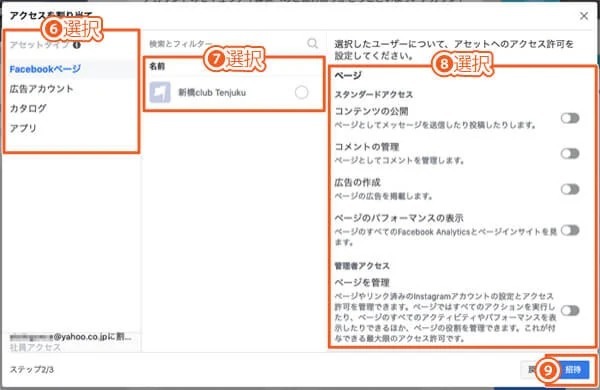Screen dimensions: 600x390
Task: Select the Facebookページ asset type
Action: (45, 69)
